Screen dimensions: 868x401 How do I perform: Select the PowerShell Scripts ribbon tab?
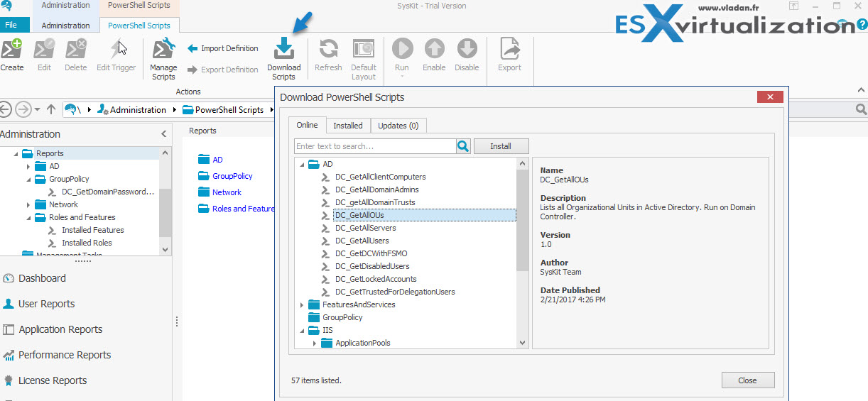pyautogui.click(x=139, y=25)
